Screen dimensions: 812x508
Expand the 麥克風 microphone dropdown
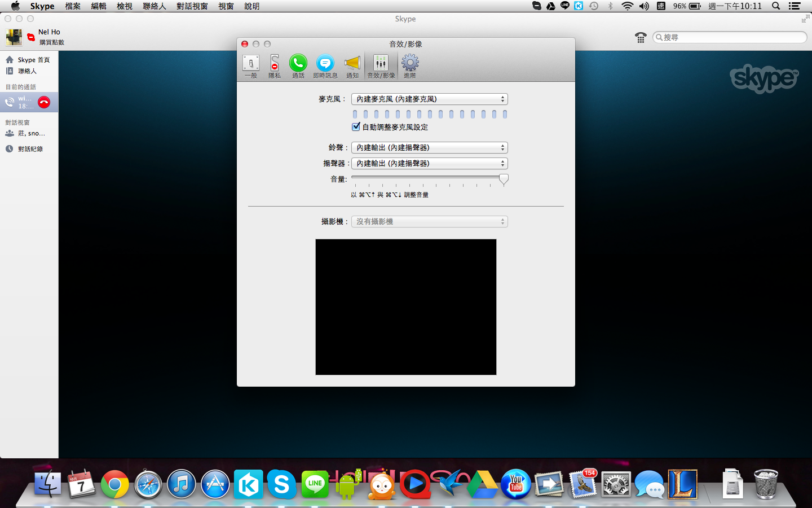click(430, 99)
